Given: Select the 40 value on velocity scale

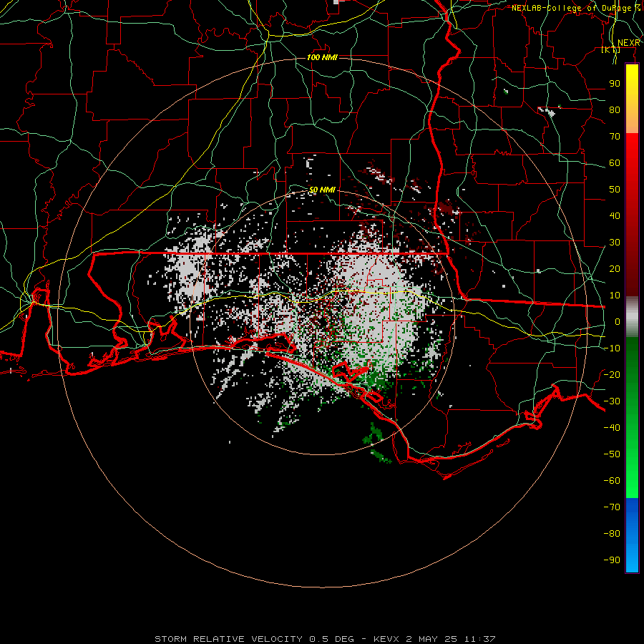Looking at the screenshot, I should [x=615, y=216].
